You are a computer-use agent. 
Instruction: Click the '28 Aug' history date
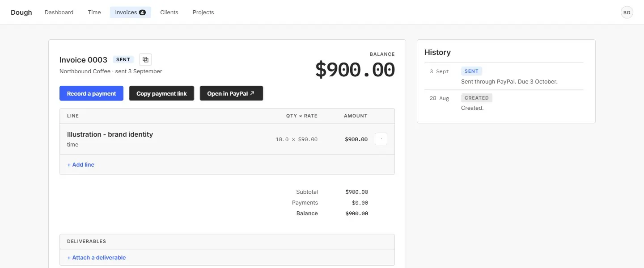(x=439, y=98)
